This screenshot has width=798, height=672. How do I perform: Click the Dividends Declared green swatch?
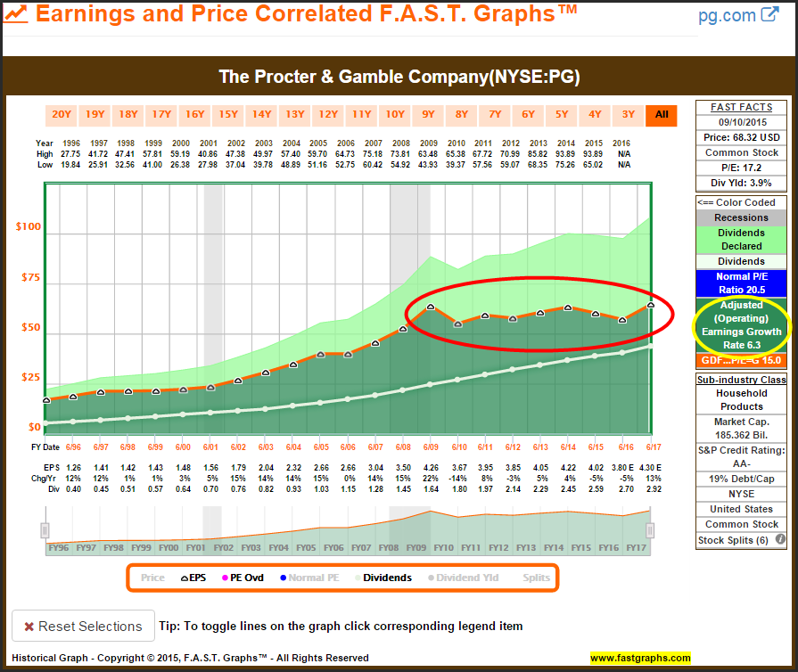[x=742, y=239]
